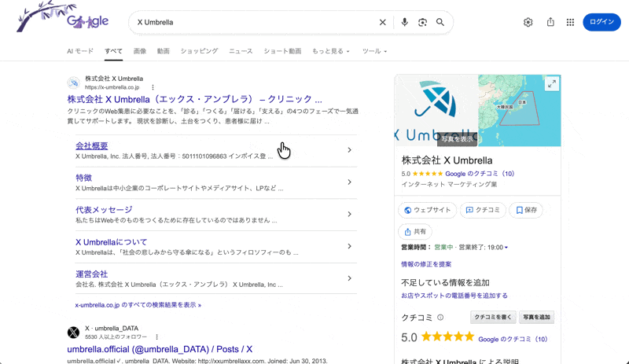Click the info icon beside クチコミ
629x364 pixels.
(x=440, y=318)
